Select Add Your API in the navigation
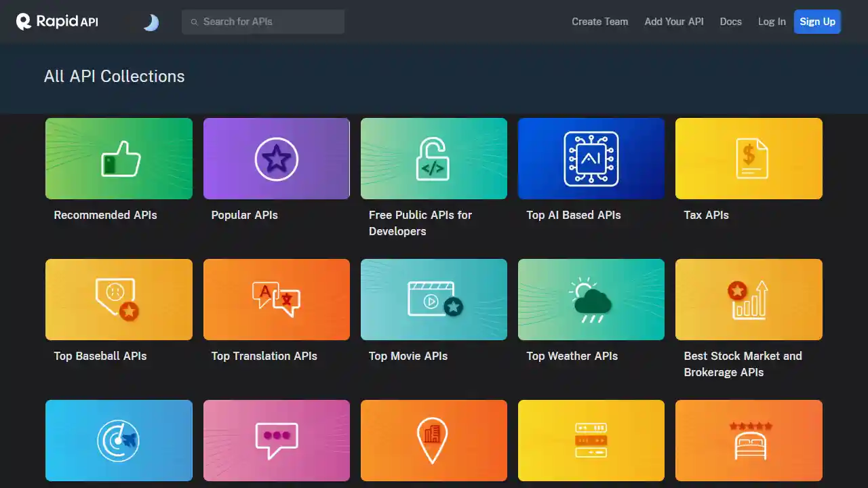The width and height of the screenshot is (868, 488). [673, 21]
